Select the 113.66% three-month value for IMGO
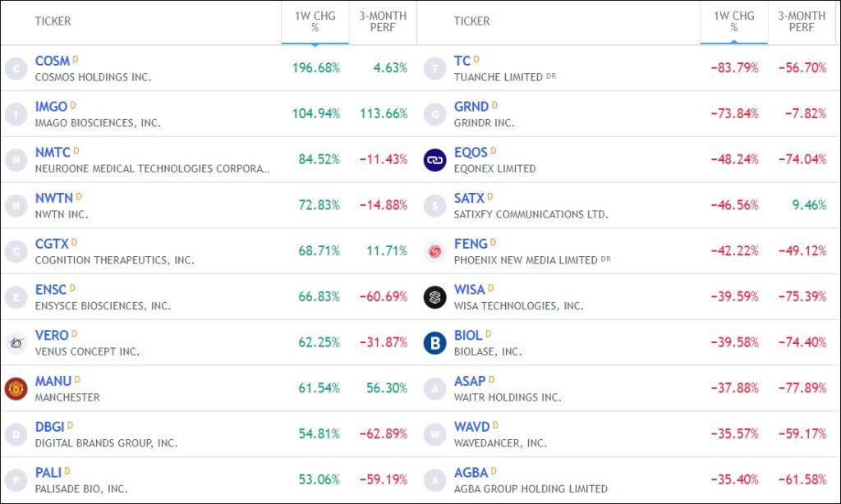This screenshot has height=504, width=841. pyautogui.click(x=384, y=113)
